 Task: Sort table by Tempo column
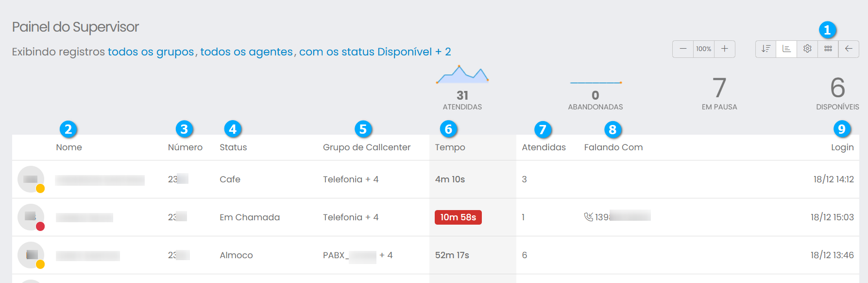(450, 147)
